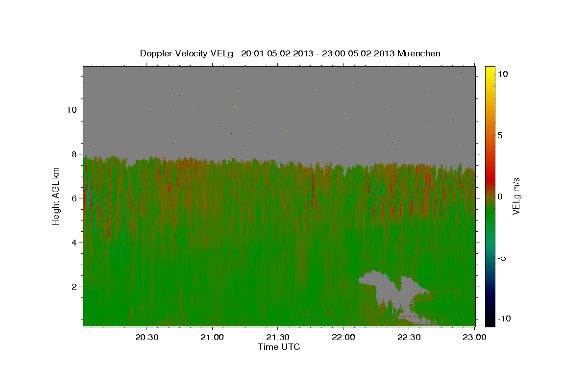Click the 21:30 time tick label
This screenshot has height=392, width=588.
click(278, 338)
